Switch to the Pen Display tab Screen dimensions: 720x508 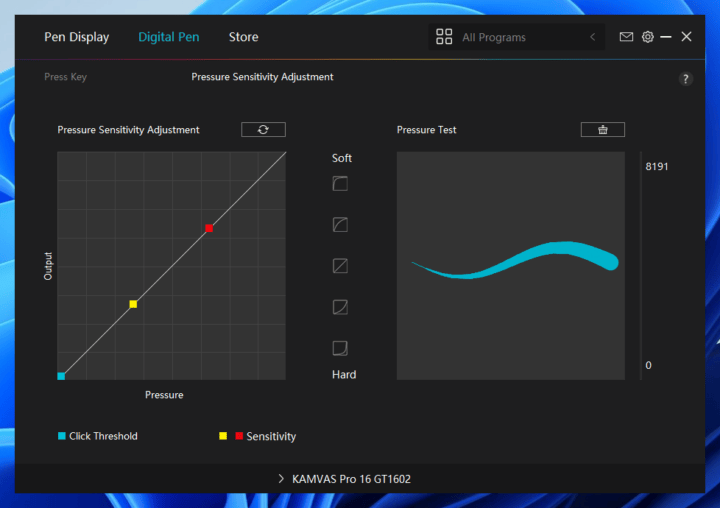point(77,37)
